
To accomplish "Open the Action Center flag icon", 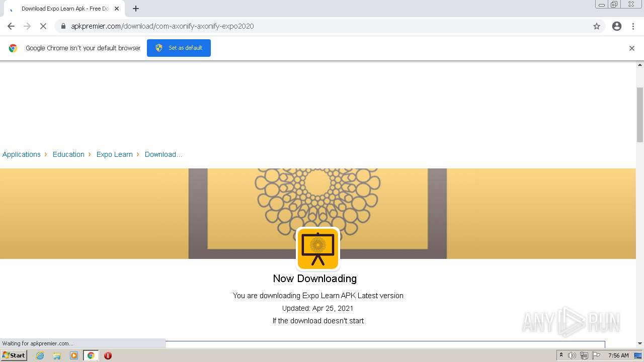I will (596, 355).
